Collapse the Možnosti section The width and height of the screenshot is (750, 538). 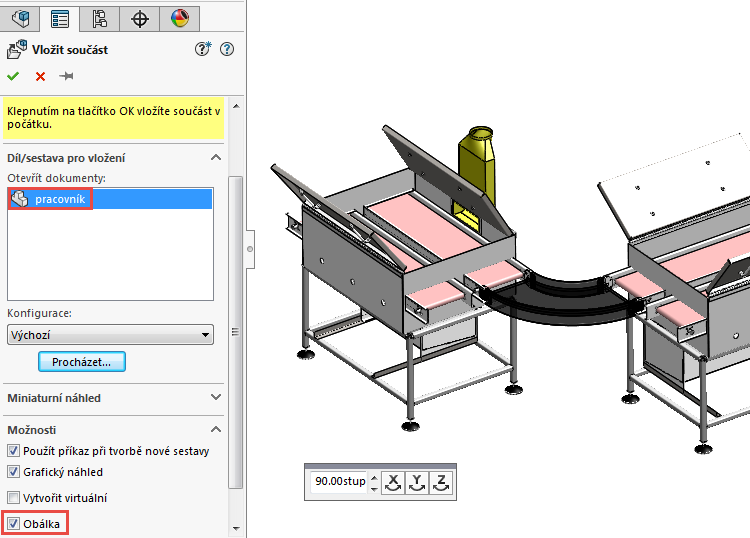[x=216, y=429]
